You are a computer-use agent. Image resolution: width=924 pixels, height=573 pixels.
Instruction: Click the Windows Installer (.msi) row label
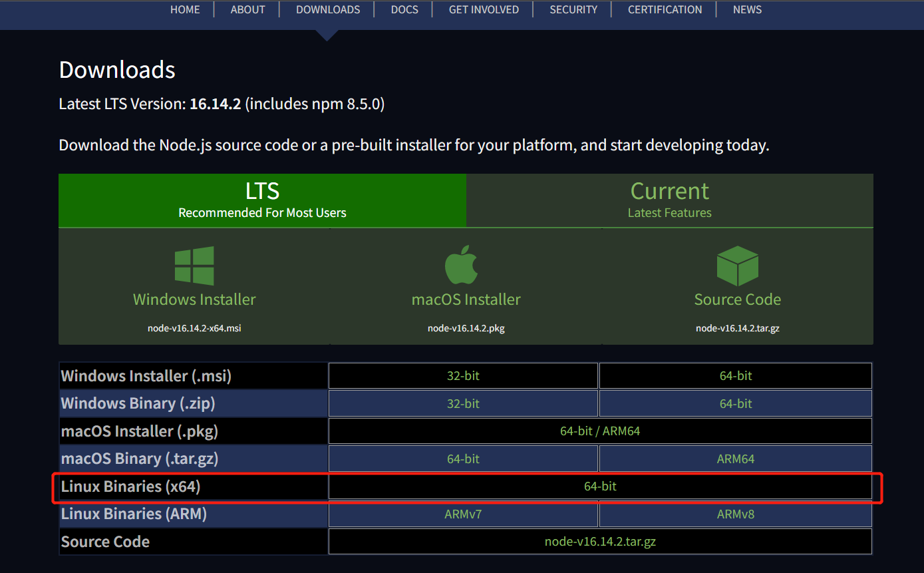click(x=146, y=376)
